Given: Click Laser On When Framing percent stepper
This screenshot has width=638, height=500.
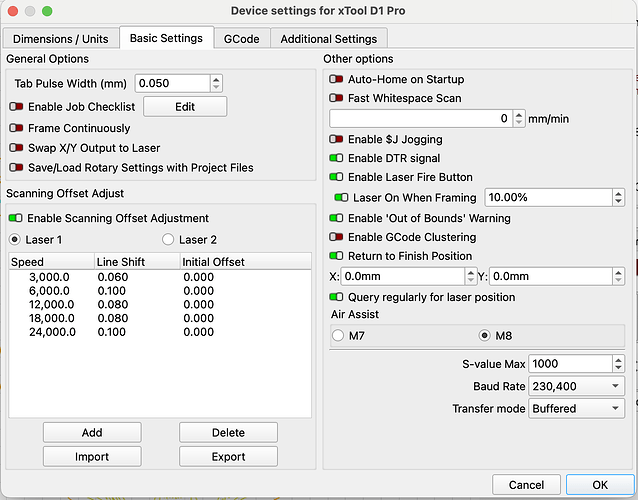Looking at the screenshot, I should 618,197.
